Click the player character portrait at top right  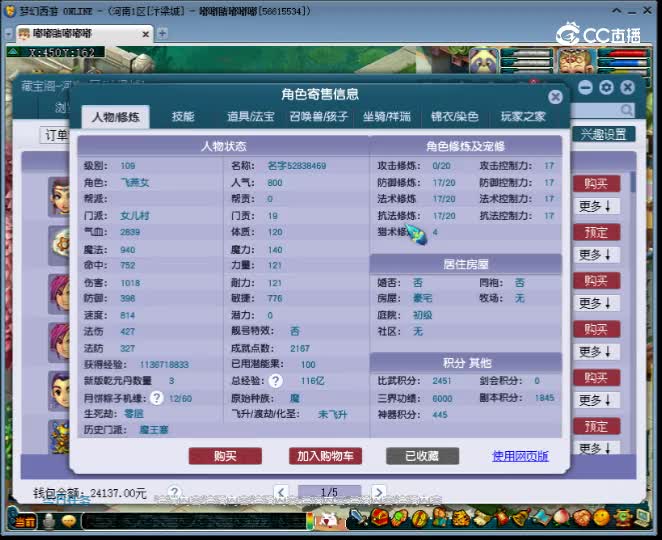(x=576, y=61)
